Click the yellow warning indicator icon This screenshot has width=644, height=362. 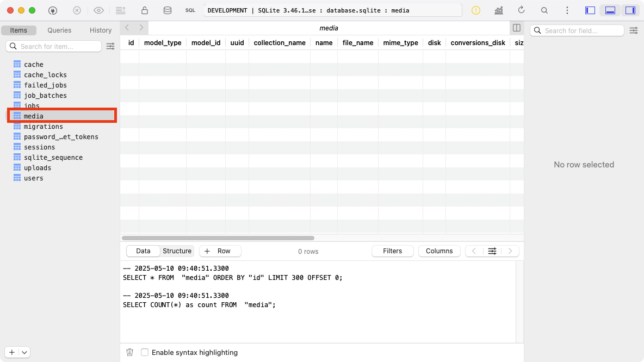pyautogui.click(x=476, y=10)
